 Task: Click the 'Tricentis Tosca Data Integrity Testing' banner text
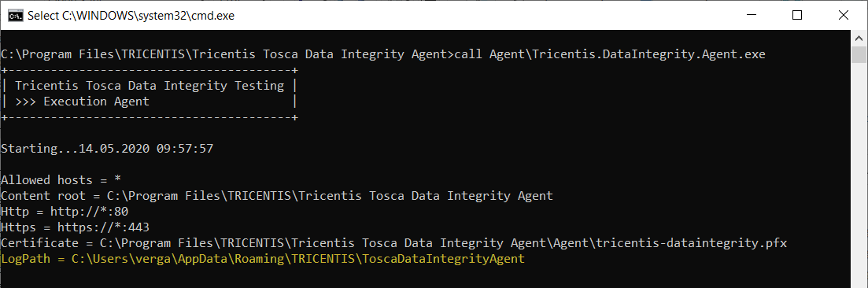[x=150, y=86]
